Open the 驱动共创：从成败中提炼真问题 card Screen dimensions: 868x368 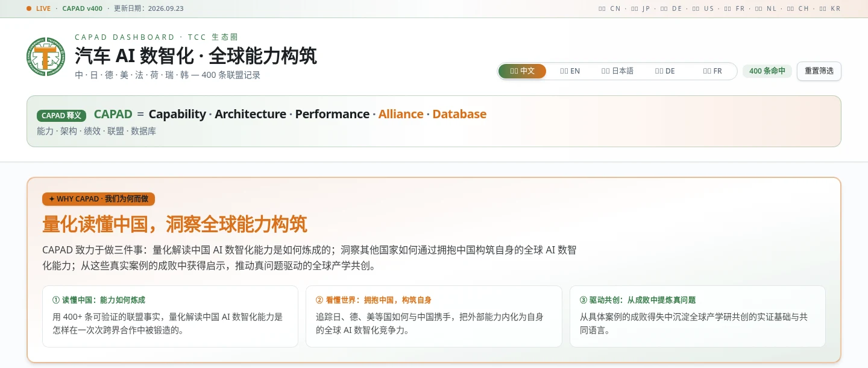(697, 316)
